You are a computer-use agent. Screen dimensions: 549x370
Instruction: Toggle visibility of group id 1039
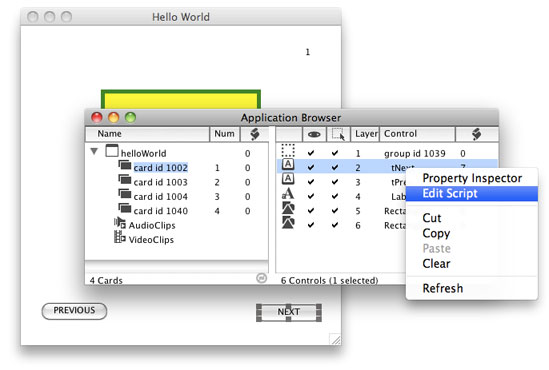point(311,153)
